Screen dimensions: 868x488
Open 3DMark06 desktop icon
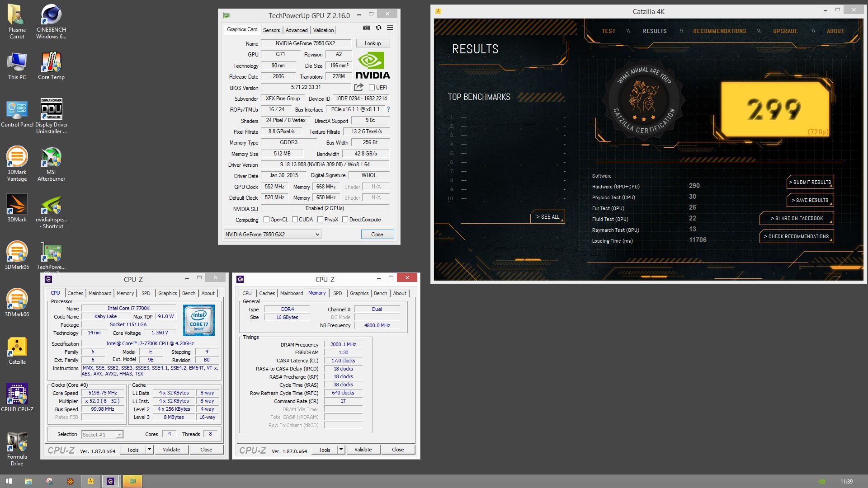(x=17, y=303)
